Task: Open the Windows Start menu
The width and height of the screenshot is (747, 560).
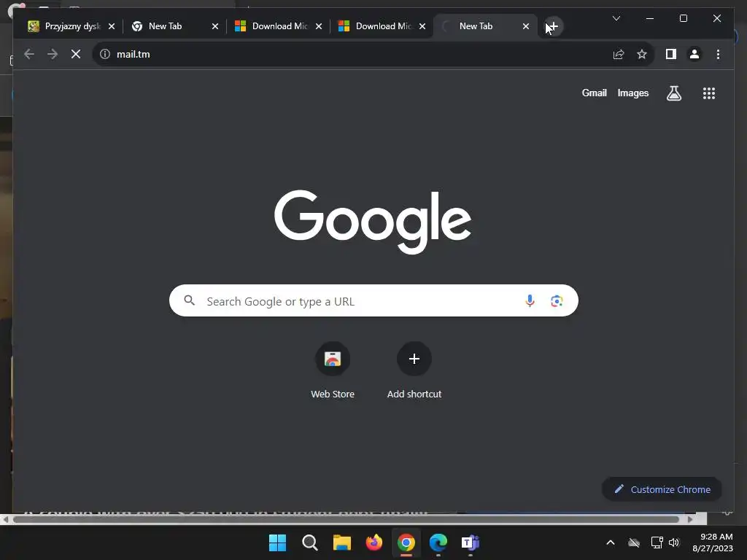Action: click(277, 542)
